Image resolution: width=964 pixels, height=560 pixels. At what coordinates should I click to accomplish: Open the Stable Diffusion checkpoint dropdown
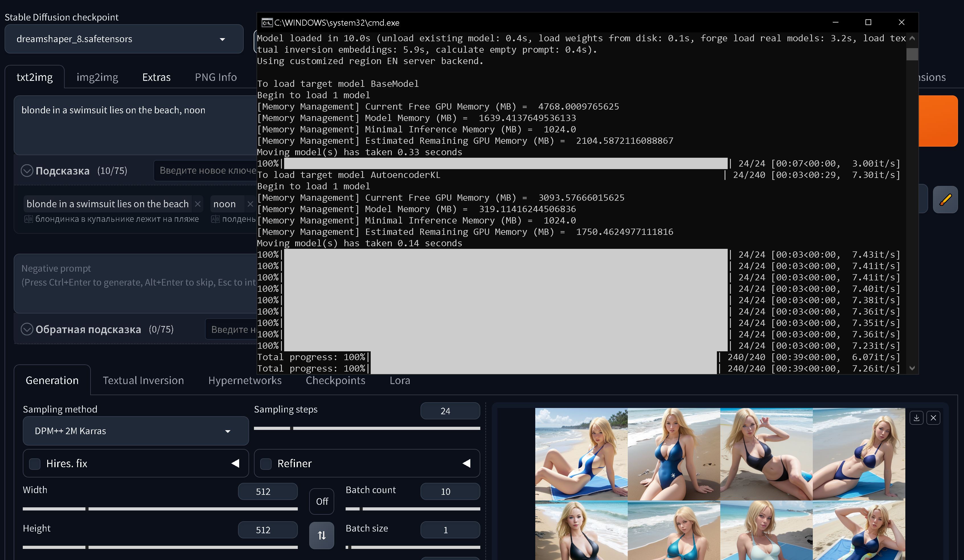(x=124, y=39)
